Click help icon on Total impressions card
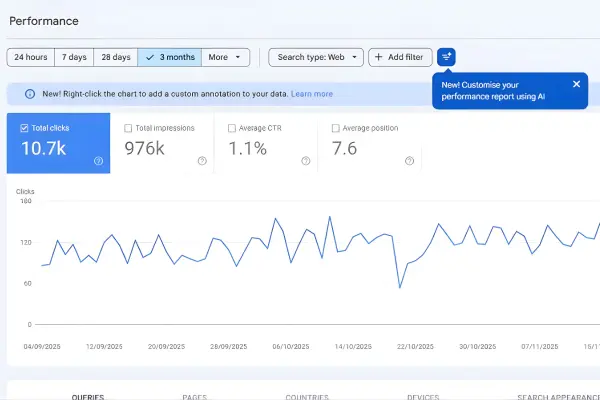This screenshot has width=600, height=400. click(x=202, y=161)
